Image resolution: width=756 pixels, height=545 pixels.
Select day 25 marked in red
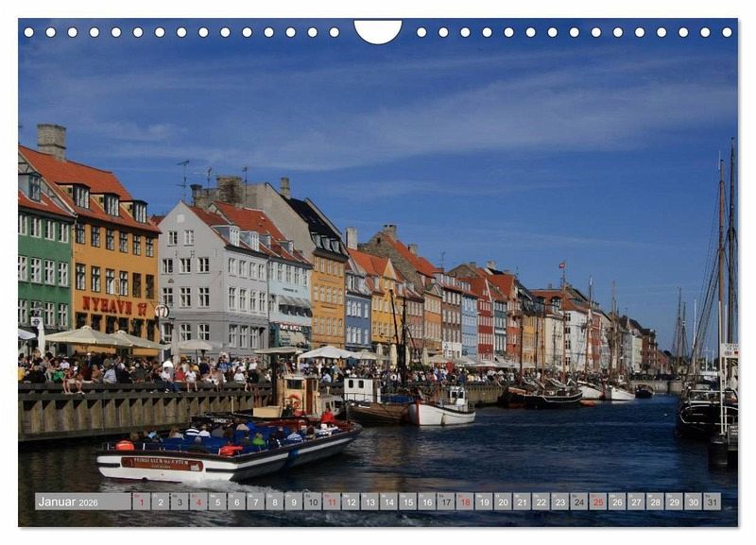point(598,502)
